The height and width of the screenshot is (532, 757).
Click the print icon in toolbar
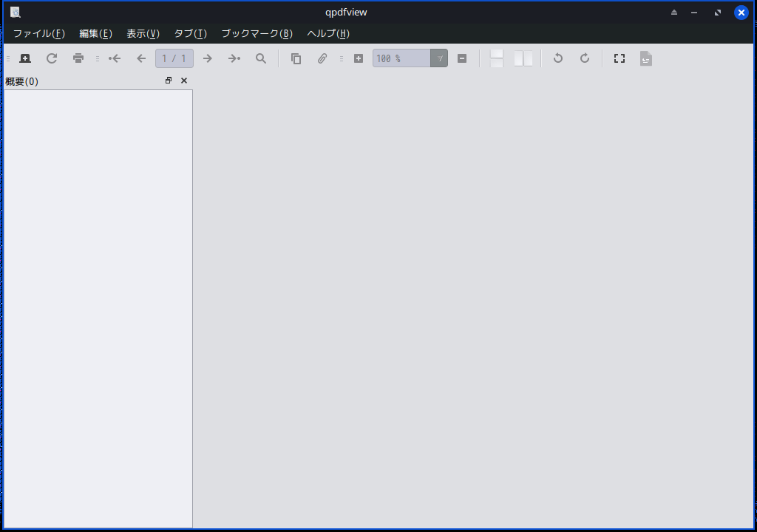point(78,58)
